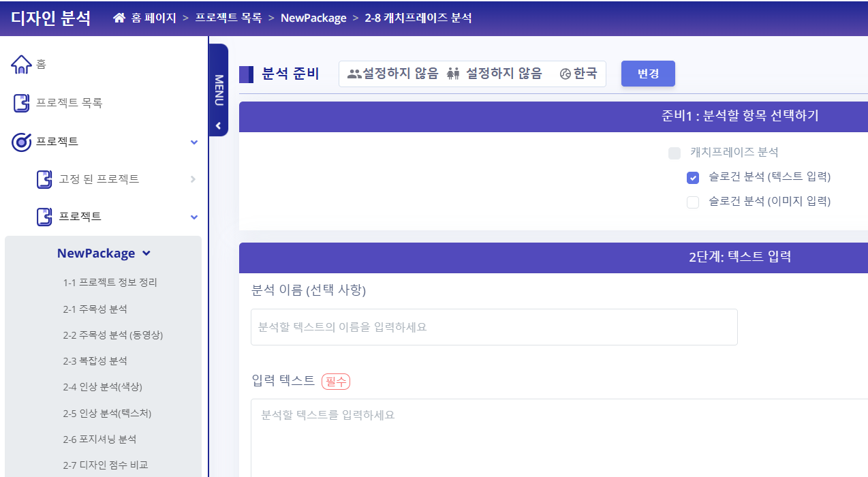Select 프로젝트 목록 in the sidebar
Image resolution: width=868 pixels, height=477 pixels.
pyautogui.click(x=69, y=103)
